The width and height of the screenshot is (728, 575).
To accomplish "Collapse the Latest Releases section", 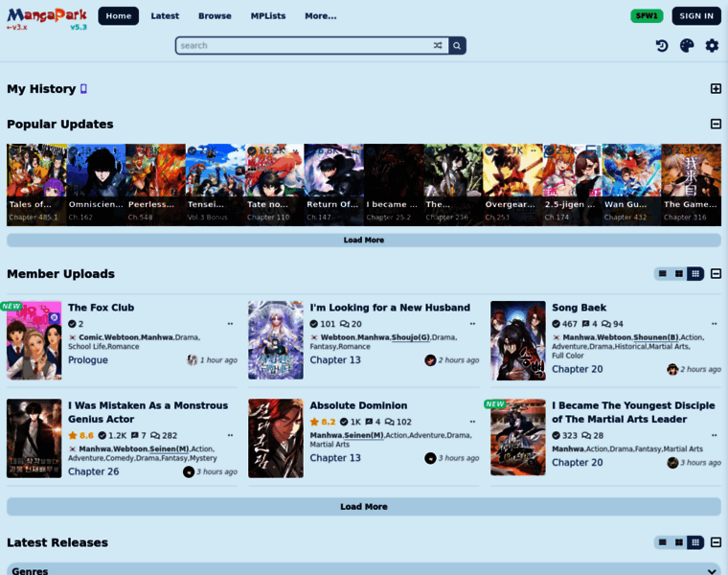I will tap(716, 542).
